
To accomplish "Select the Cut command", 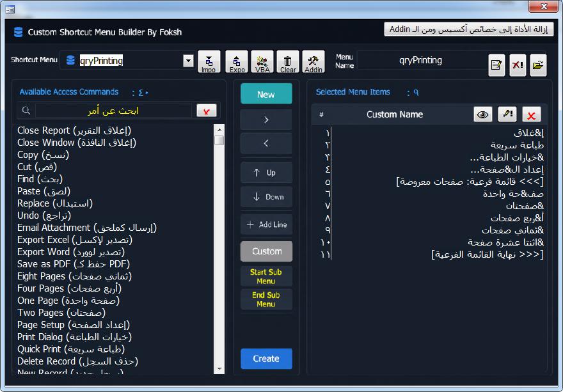I will [113, 167].
